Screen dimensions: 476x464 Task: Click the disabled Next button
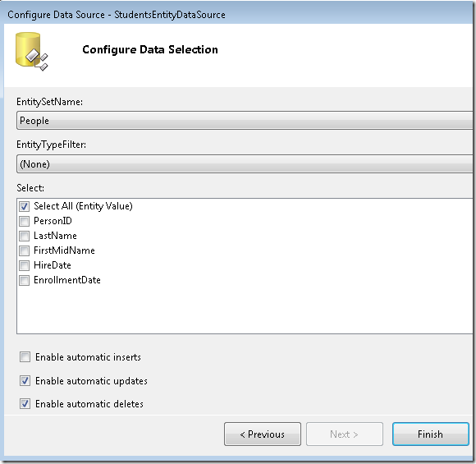[345, 434]
